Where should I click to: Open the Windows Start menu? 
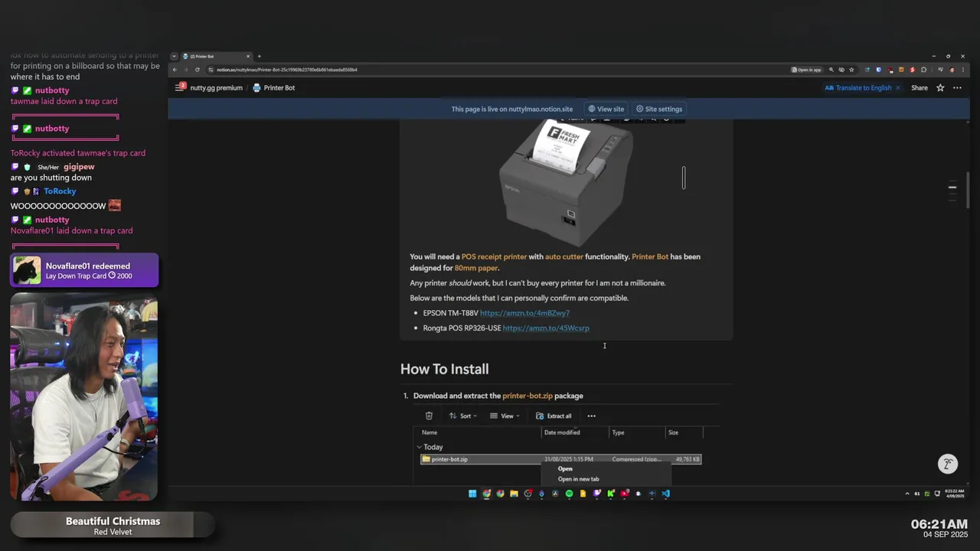point(472,494)
